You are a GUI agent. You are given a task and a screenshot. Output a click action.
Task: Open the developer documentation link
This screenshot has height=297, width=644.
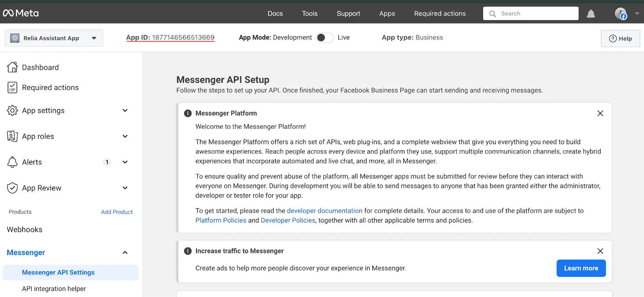324,211
